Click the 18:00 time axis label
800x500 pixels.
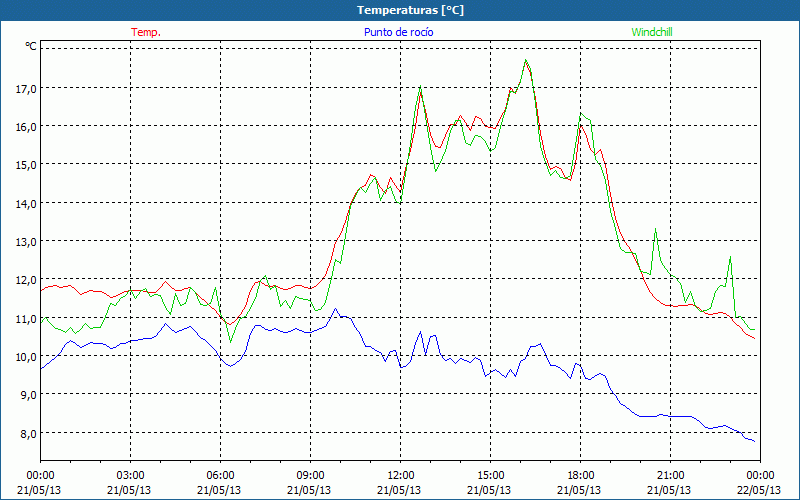[580, 476]
